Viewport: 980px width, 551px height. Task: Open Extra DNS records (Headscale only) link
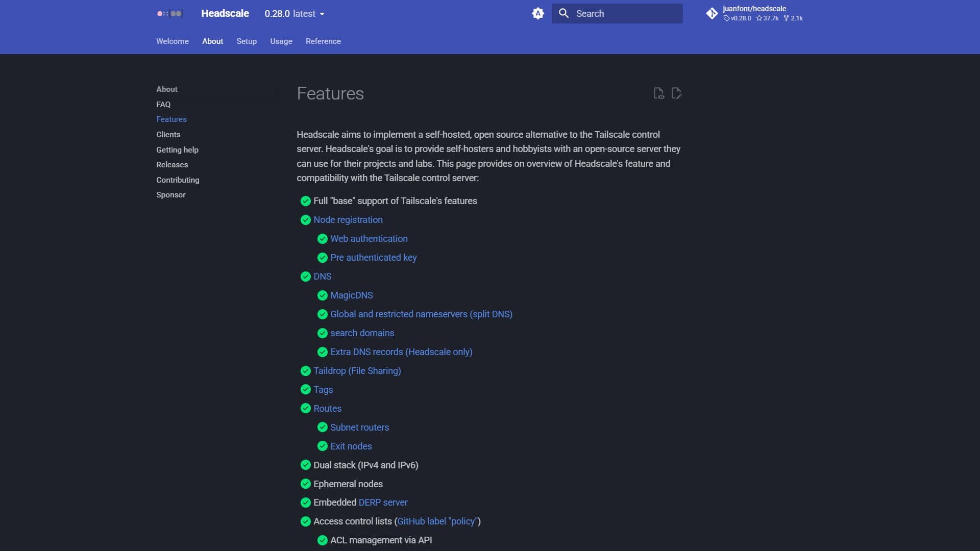coord(401,352)
